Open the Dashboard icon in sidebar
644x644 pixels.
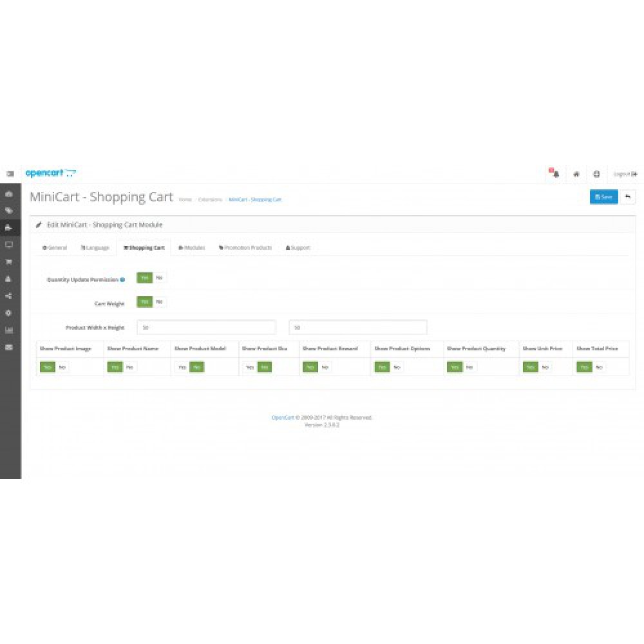click(9, 194)
